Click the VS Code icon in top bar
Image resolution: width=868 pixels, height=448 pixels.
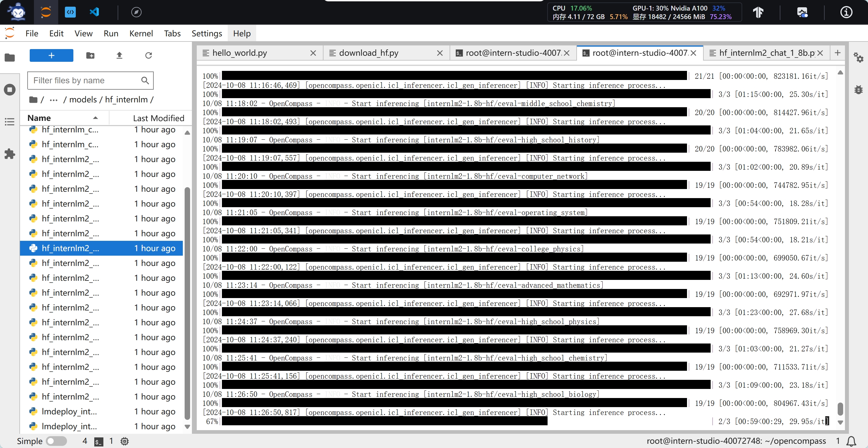click(x=94, y=12)
